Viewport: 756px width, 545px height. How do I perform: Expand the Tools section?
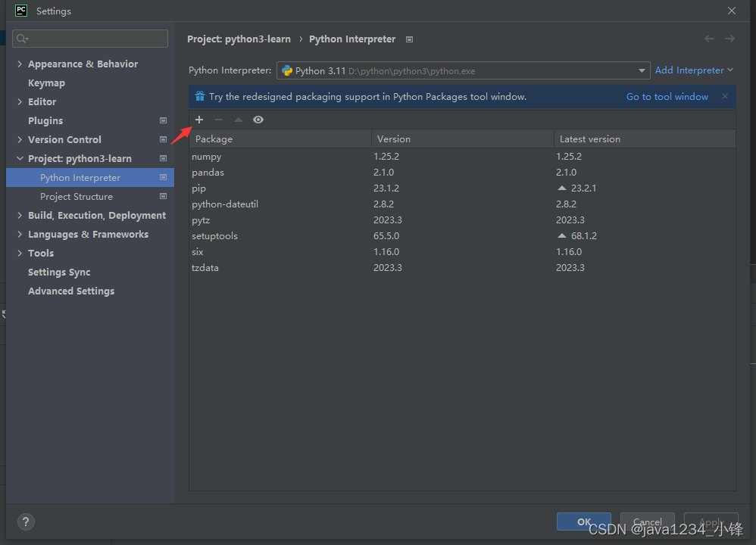[20, 253]
